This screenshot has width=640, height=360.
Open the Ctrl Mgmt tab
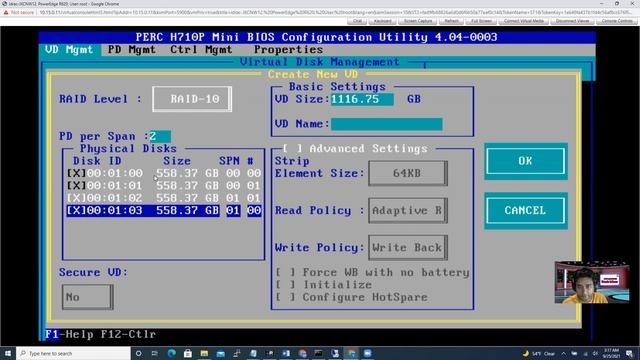[x=201, y=50]
